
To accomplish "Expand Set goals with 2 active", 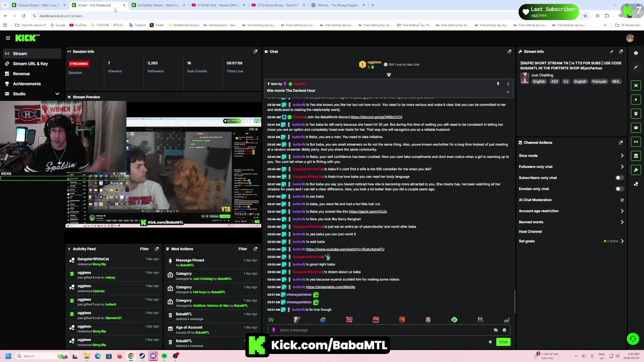I will (x=622, y=241).
